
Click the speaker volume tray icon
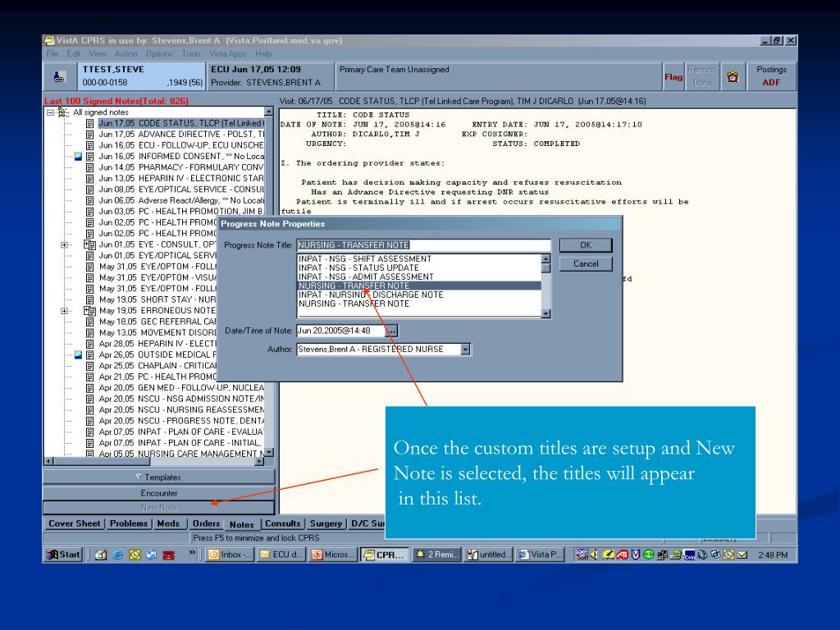[594, 555]
